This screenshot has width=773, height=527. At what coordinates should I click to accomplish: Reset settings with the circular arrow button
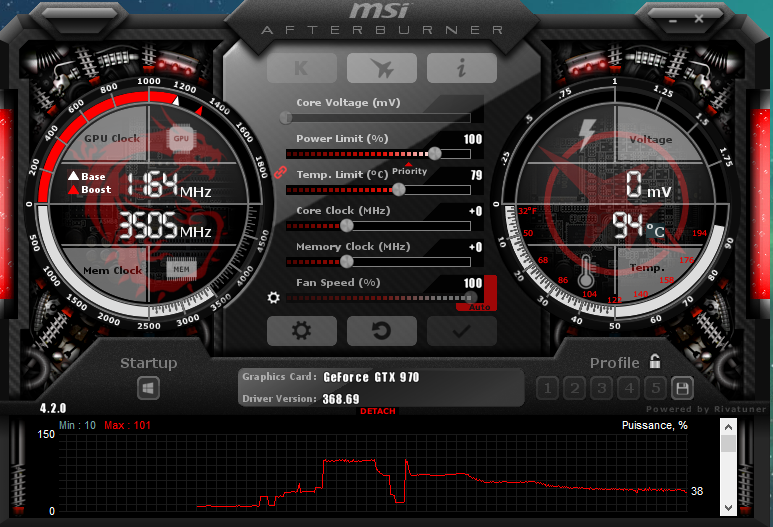pos(382,330)
